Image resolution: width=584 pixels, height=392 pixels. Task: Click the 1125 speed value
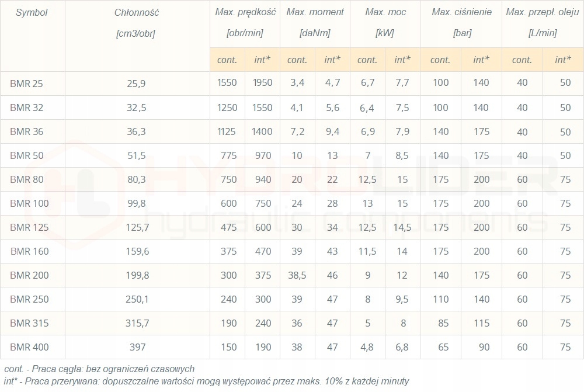[227, 131]
